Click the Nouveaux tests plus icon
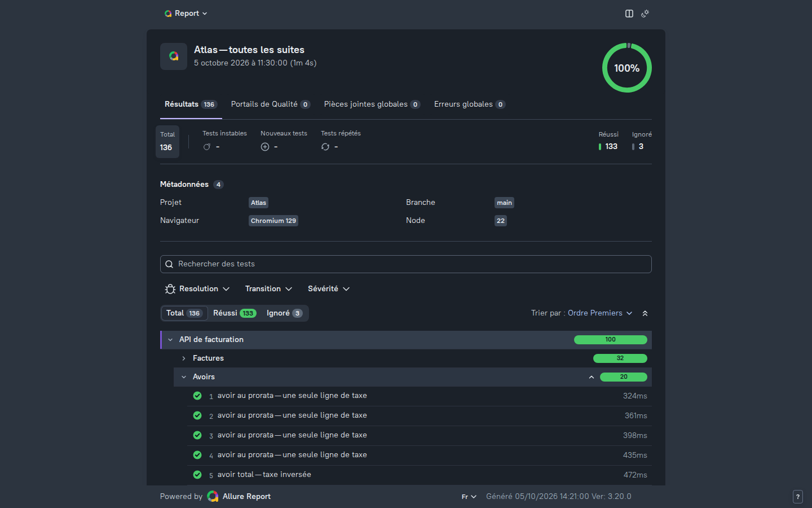 click(265, 147)
